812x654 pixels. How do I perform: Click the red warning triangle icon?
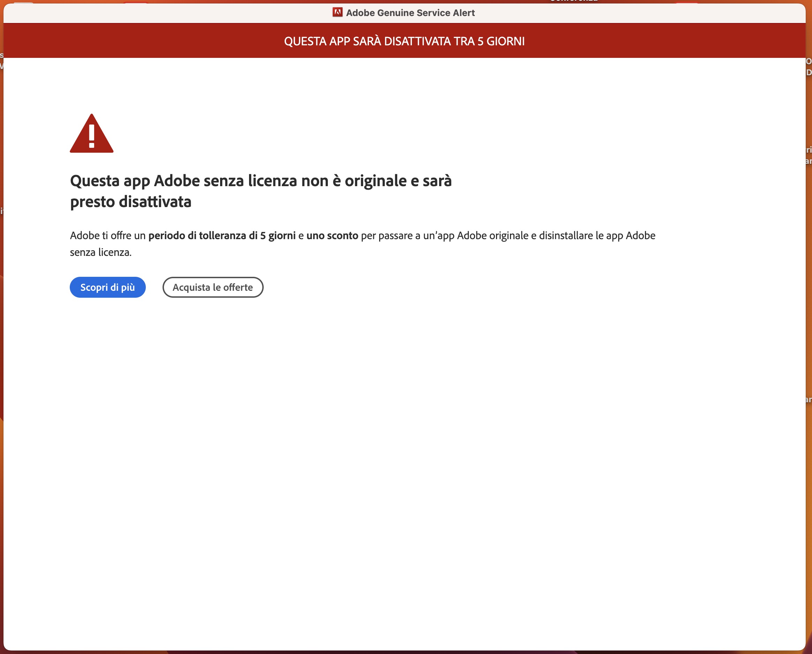pos(92,134)
